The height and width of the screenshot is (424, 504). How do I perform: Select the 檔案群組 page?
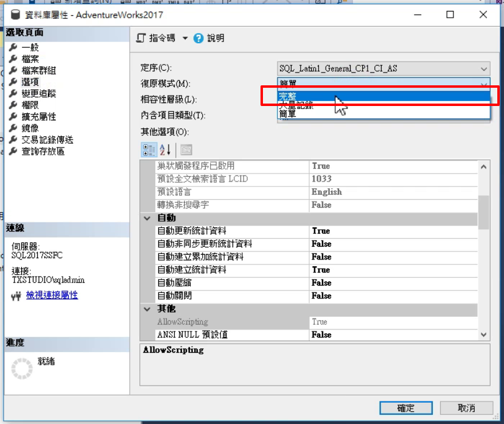(39, 71)
